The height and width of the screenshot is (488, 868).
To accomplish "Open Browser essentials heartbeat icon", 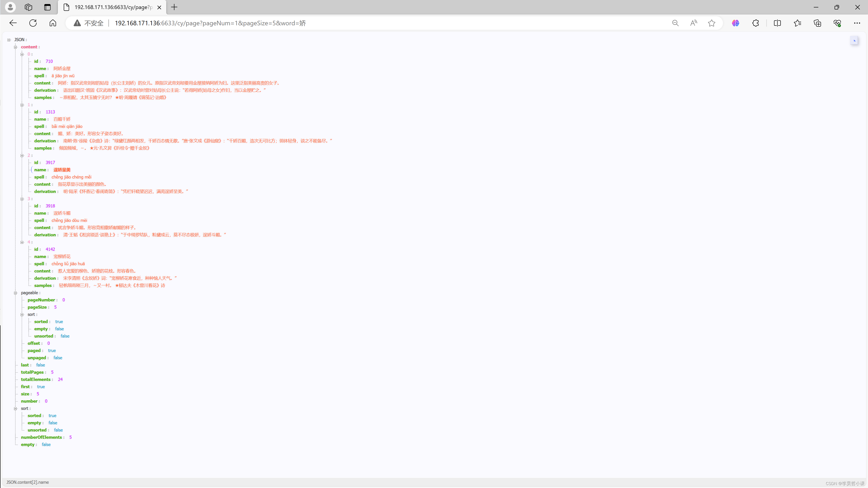I will point(837,23).
